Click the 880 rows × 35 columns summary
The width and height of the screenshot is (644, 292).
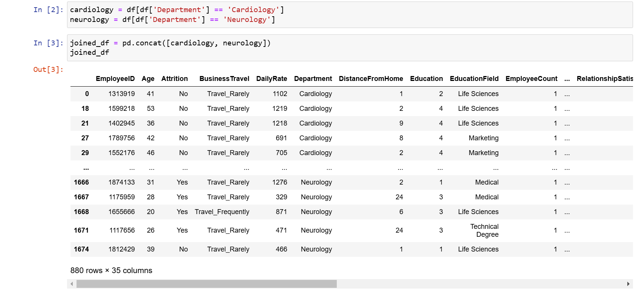point(111,270)
